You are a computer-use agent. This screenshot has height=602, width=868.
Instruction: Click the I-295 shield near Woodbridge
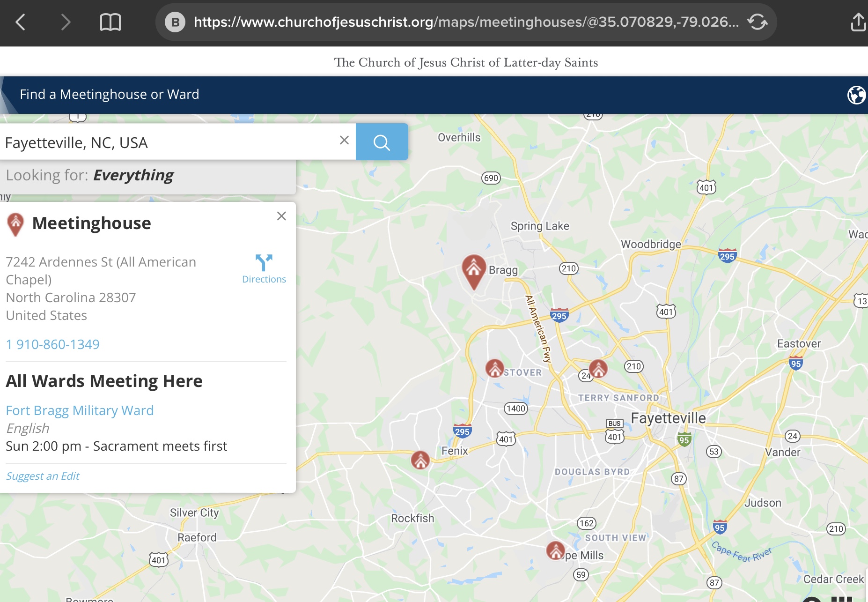click(727, 256)
